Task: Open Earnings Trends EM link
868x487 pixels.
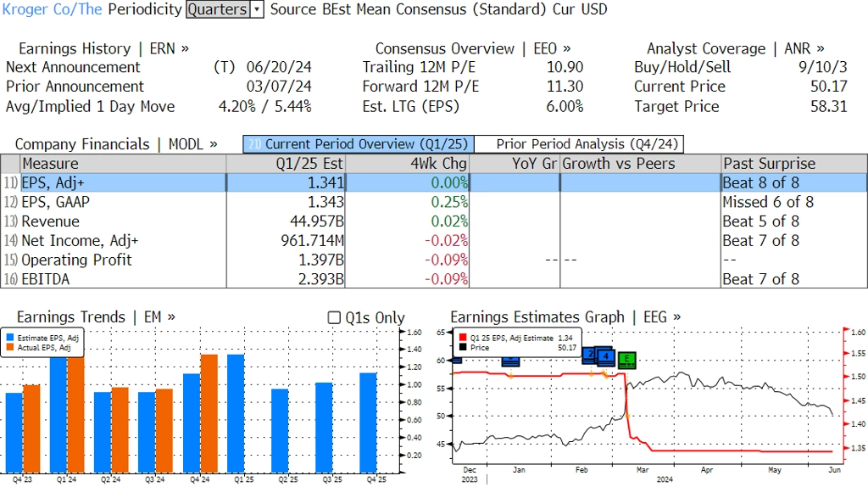Action: [96, 317]
